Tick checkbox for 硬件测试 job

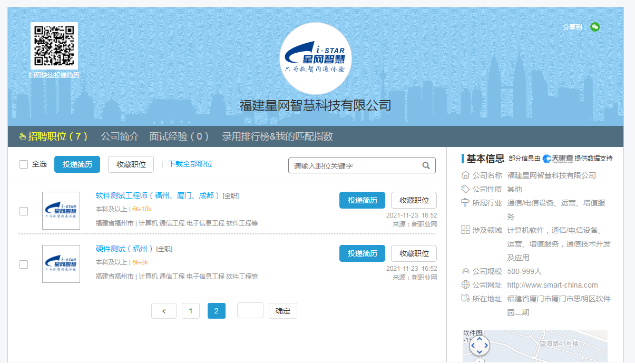pos(24,264)
